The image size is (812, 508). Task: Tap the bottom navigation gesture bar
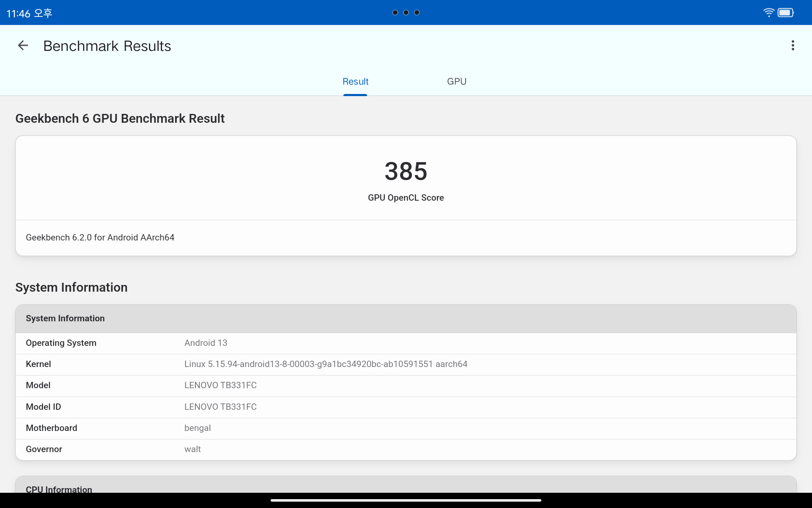tap(406, 500)
